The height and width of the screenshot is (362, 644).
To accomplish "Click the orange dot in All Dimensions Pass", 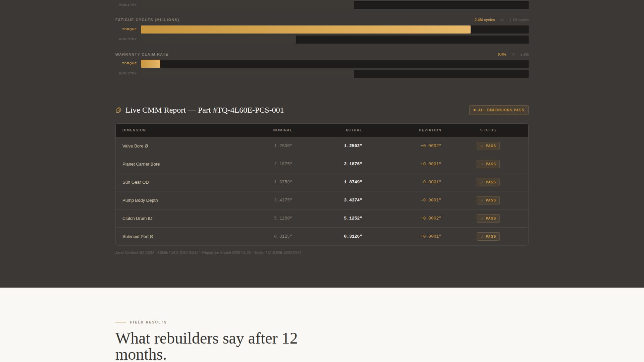I will point(474,110).
